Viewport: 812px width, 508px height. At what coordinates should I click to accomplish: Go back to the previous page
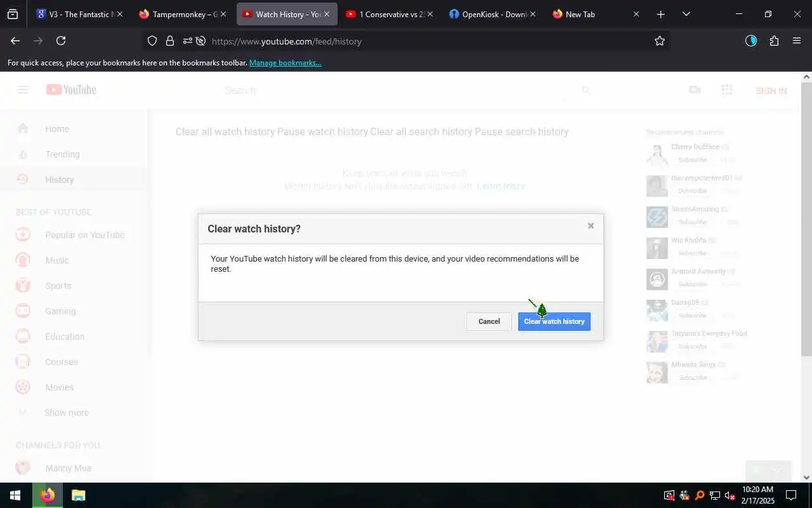15,41
